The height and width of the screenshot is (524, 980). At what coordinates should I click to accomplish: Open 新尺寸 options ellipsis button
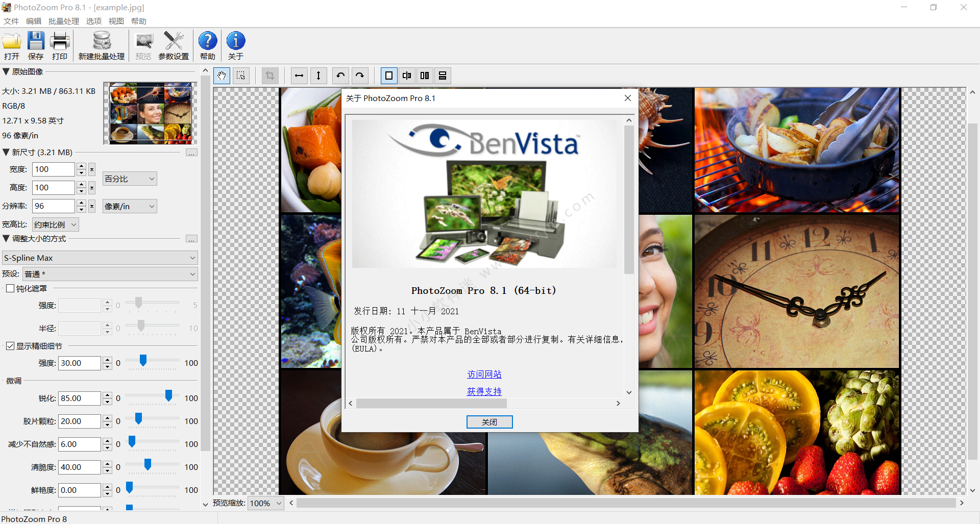(191, 153)
